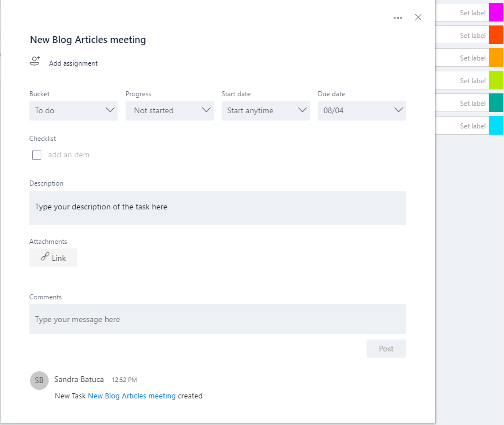Choose the cyan label swatch
The image size is (504, 425).
496,126
